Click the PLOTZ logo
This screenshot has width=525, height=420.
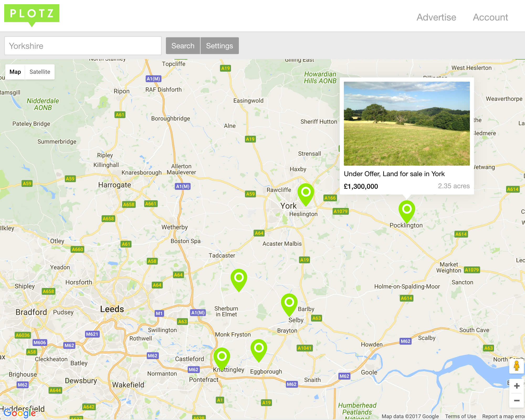pyautogui.click(x=32, y=13)
